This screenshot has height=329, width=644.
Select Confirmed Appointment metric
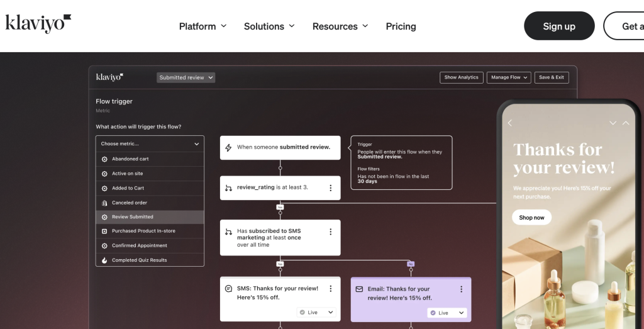pyautogui.click(x=150, y=245)
